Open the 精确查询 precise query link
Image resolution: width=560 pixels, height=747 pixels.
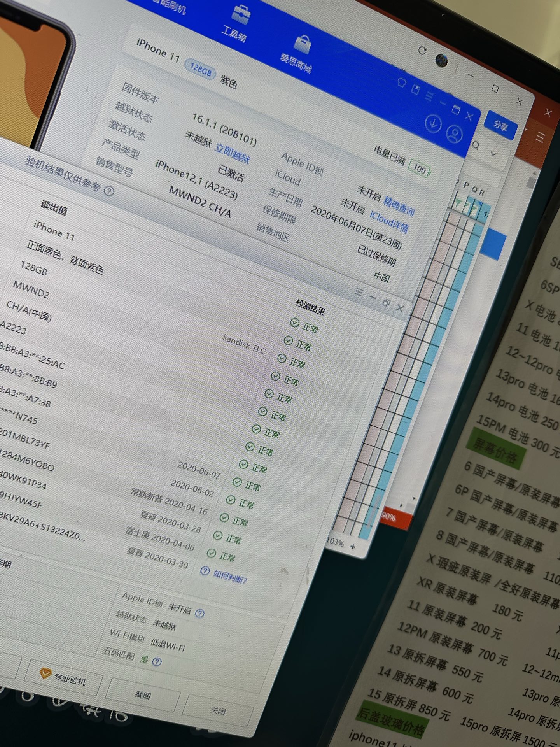(399, 206)
